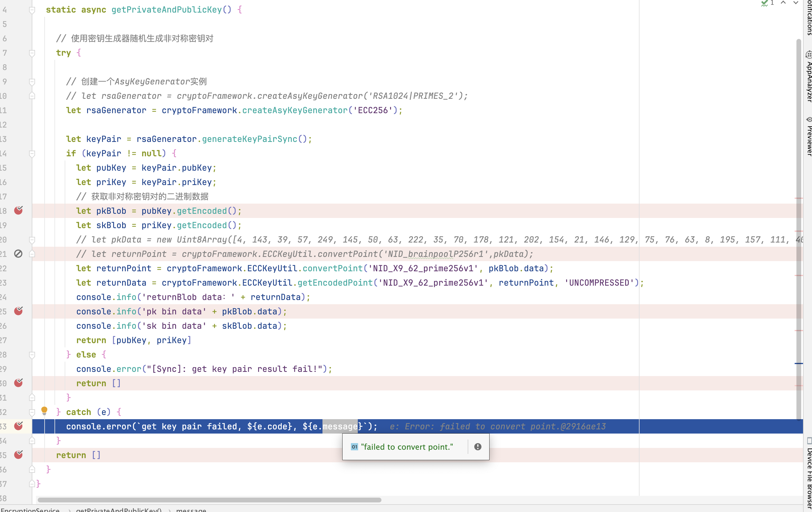Click the vertical scrollbar thumb

point(799,229)
